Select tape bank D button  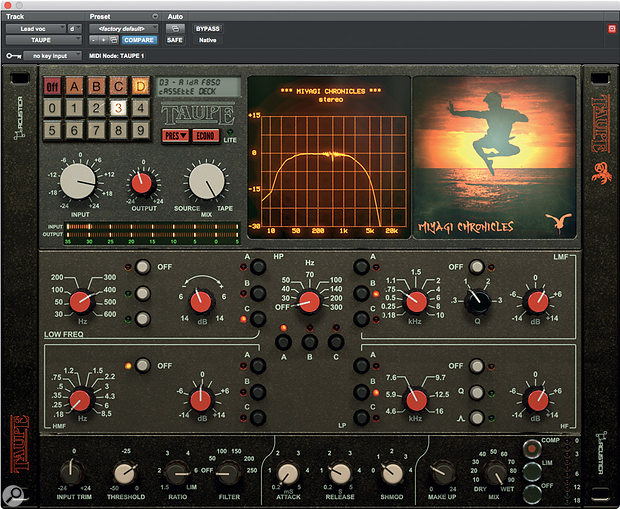pos(141,86)
